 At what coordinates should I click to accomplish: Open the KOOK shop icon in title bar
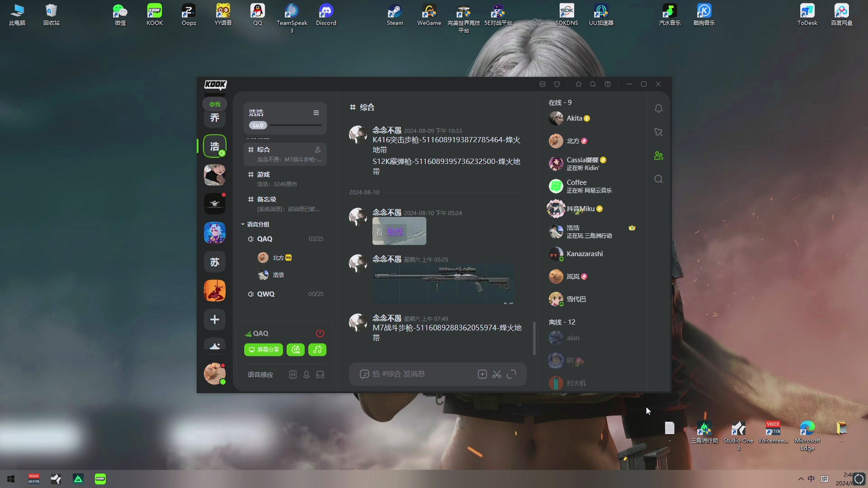[x=542, y=84]
